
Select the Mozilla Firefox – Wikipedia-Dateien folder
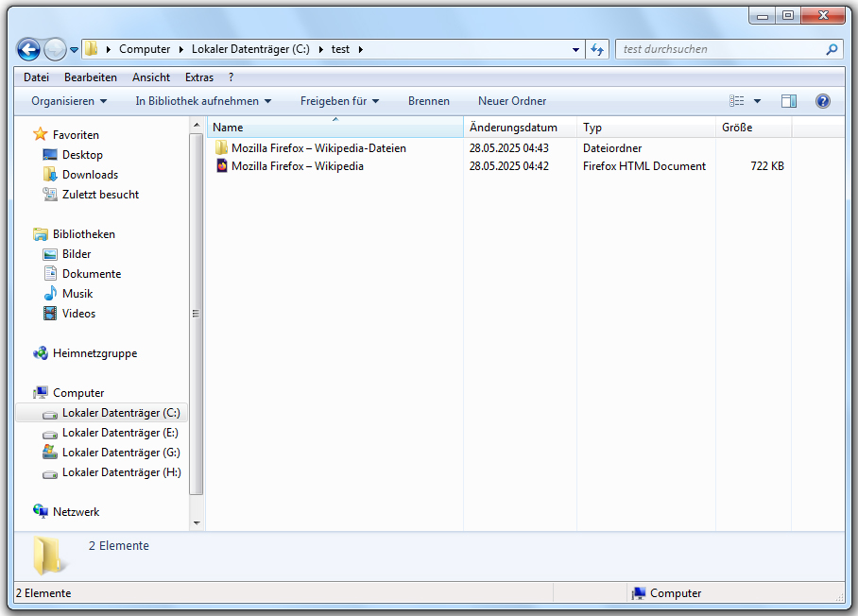pyautogui.click(x=318, y=148)
